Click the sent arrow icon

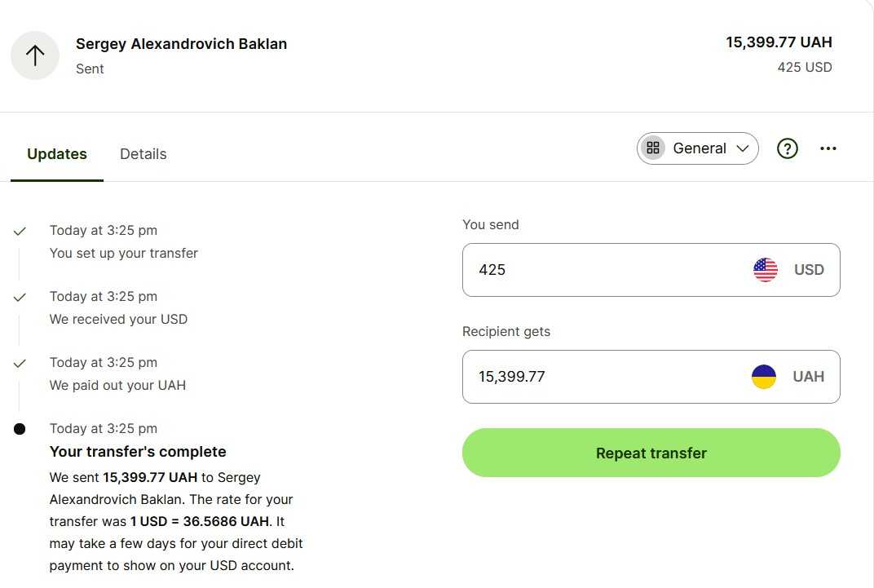[35, 55]
